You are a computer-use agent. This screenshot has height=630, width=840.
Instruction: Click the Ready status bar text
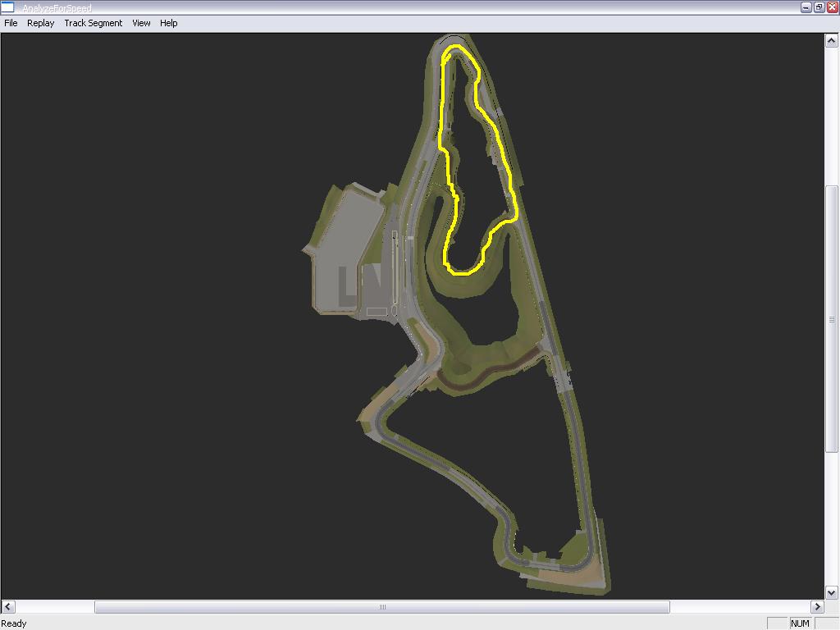click(x=14, y=623)
